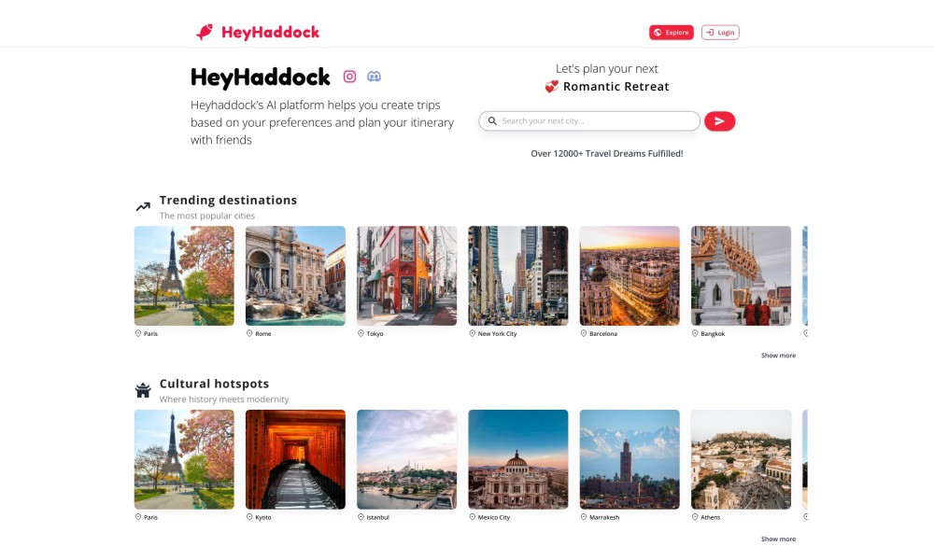Choose the Barcelona destination card
The height and width of the screenshot is (560, 934).
coord(630,275)
